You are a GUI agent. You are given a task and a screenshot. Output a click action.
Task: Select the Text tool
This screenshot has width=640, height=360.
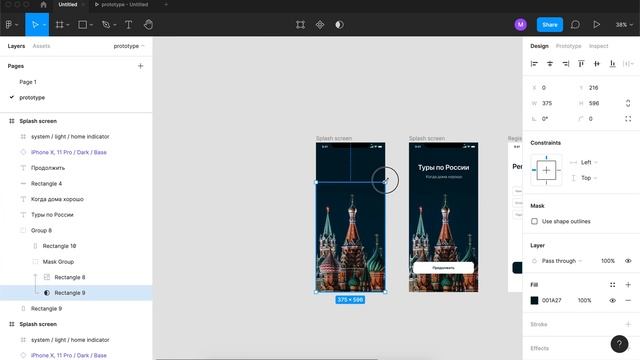pos(128,24)
